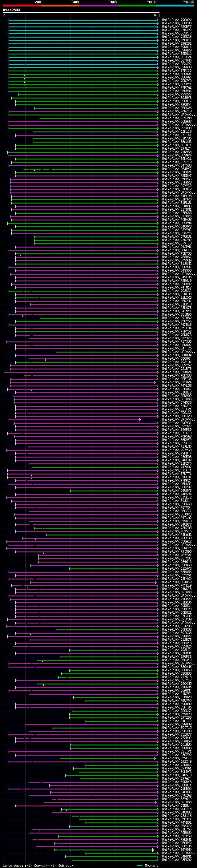
Task: Select the UniRef100_A5ET38 hit name
Action: click(x=177, y=379)
